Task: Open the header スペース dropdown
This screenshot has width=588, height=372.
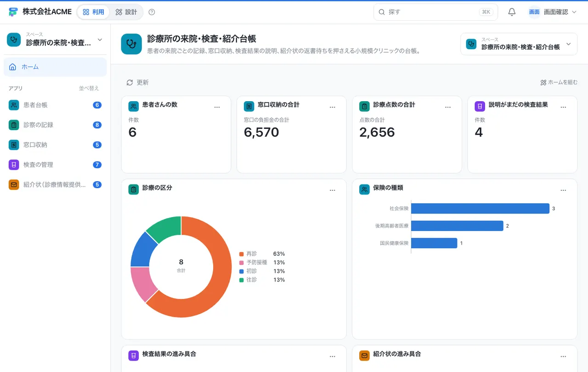Action: (519, 44)
